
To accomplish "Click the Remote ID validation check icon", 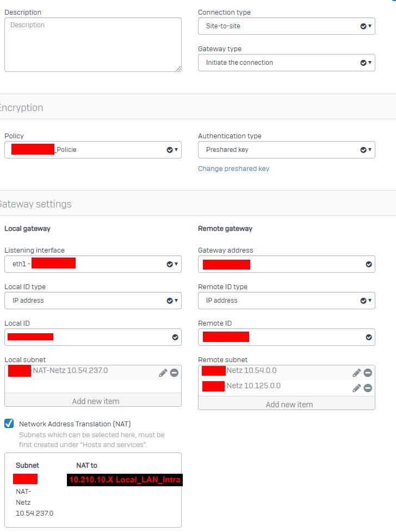I will (x=369, y=337).
